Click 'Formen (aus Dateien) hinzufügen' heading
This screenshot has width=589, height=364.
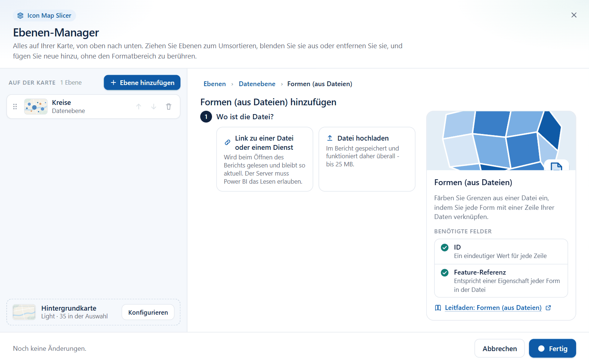[x=268, y=102]
